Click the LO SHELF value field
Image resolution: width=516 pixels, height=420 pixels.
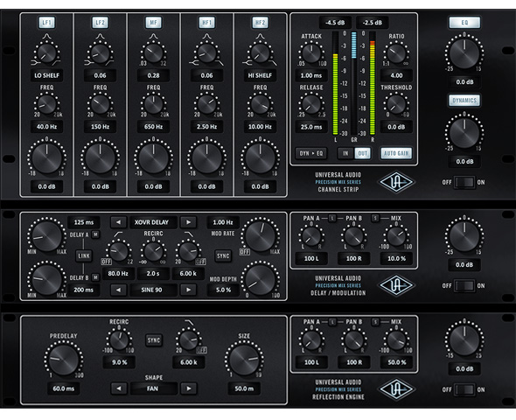click(46, 75)
